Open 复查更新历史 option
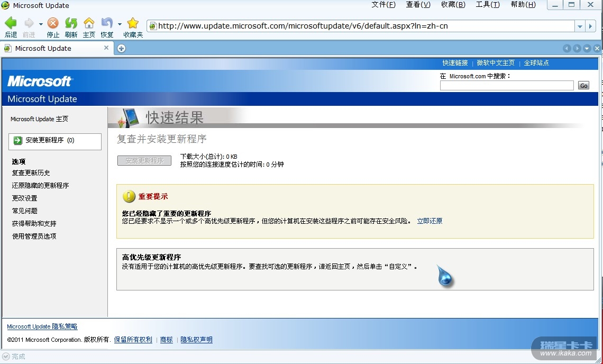 coord(31,173)
